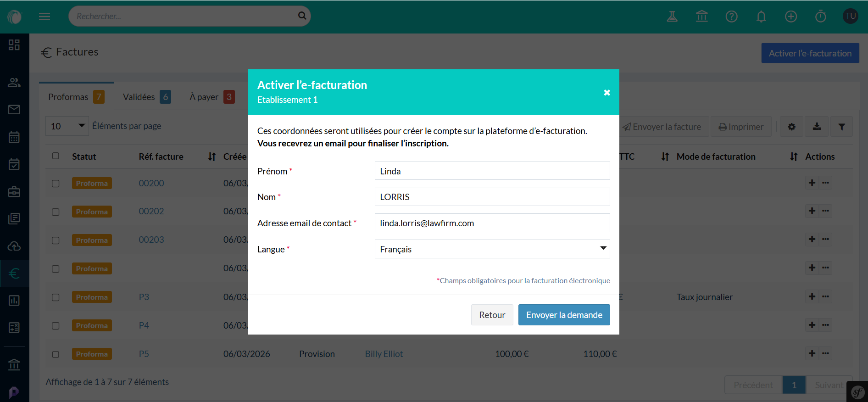Click the Envoyer la demande button
The height and width of the screenshot is (402, 868).
pos(564,315)
